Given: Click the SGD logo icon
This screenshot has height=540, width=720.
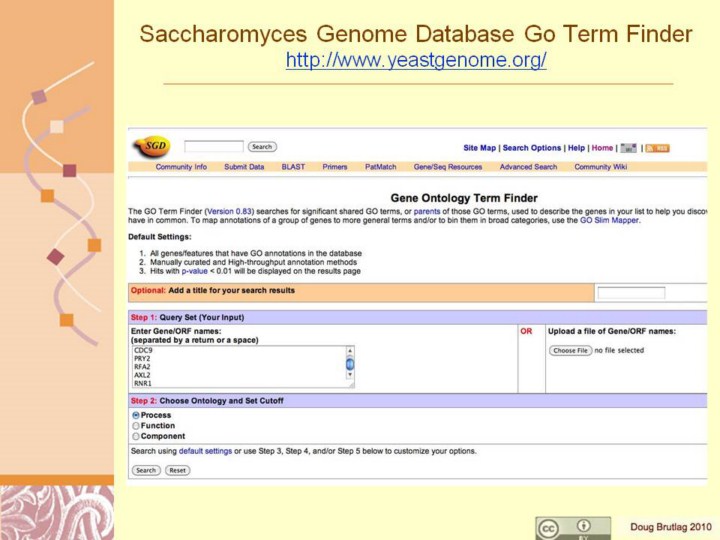Looking at the screenshot, I should 151,147.
